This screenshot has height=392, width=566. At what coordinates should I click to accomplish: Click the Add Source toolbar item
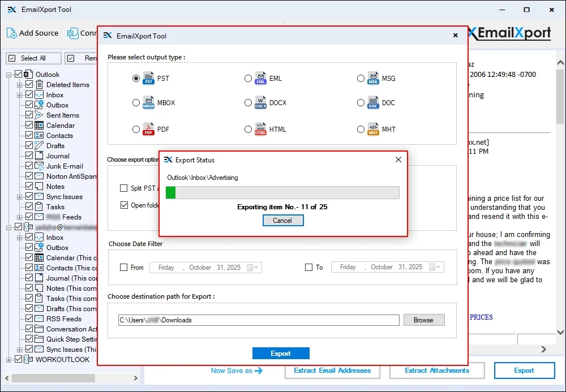[x=32, y=33]
